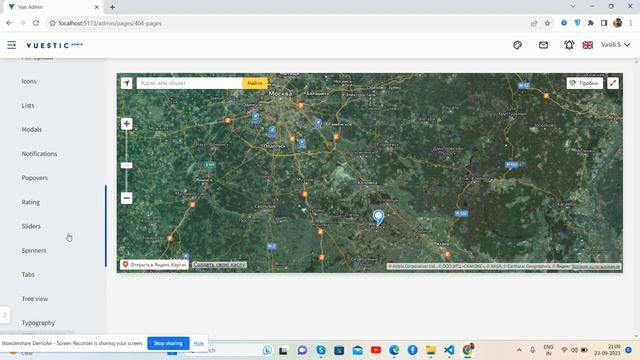Viewport: 640px width, 360px height.
Task: Open the Chrome profile avatar
Action: tap(618, 23)
